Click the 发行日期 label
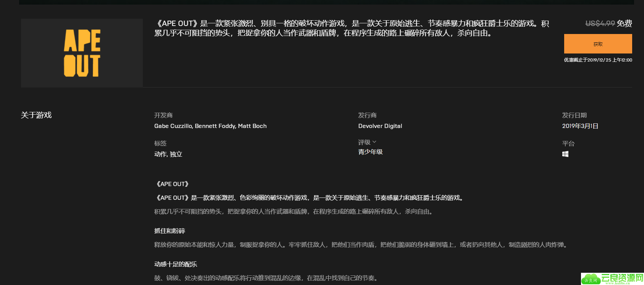The width and height of the screenshot is (644, 285). point(574,115)
